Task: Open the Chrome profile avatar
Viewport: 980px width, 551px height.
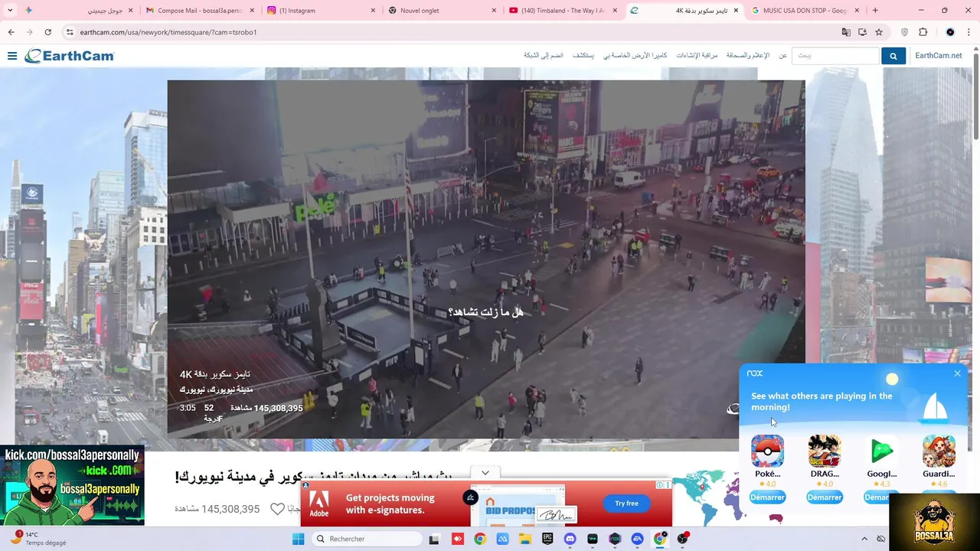Action: tap(950, 32)
